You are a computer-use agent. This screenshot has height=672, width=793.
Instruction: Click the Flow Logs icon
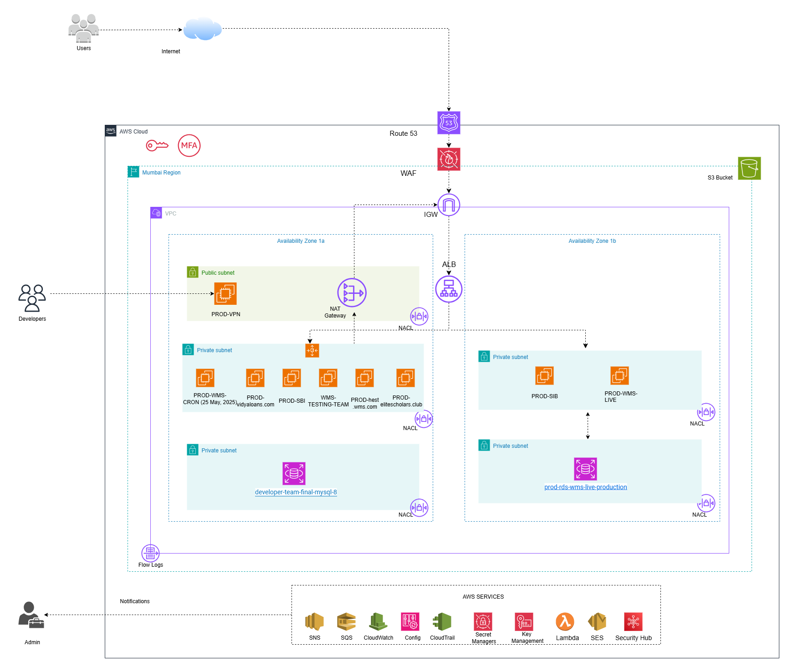click(150, 553)
